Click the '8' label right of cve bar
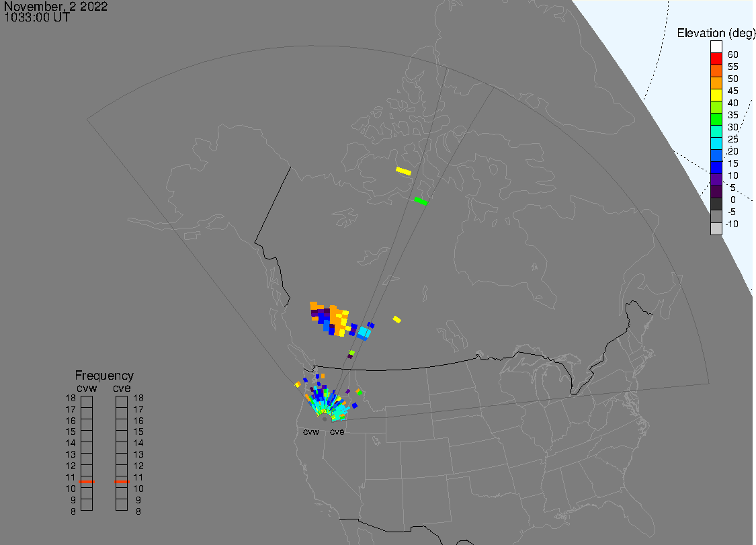The width and height of the screenshot is (756, 545). pos(138,511)
